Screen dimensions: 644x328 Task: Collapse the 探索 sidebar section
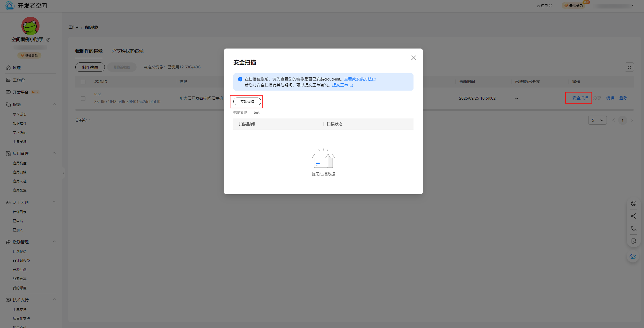pos(54,104)
